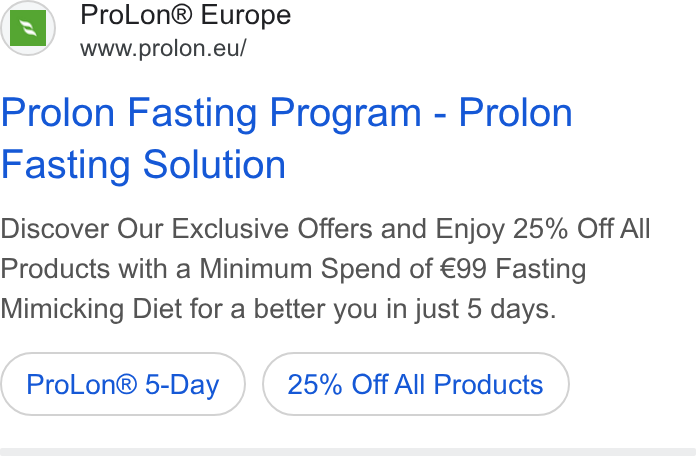The image size is (696, 456).
Task: Click the "Exclusive Offers" phrase in description
Action: pos(273,229)
